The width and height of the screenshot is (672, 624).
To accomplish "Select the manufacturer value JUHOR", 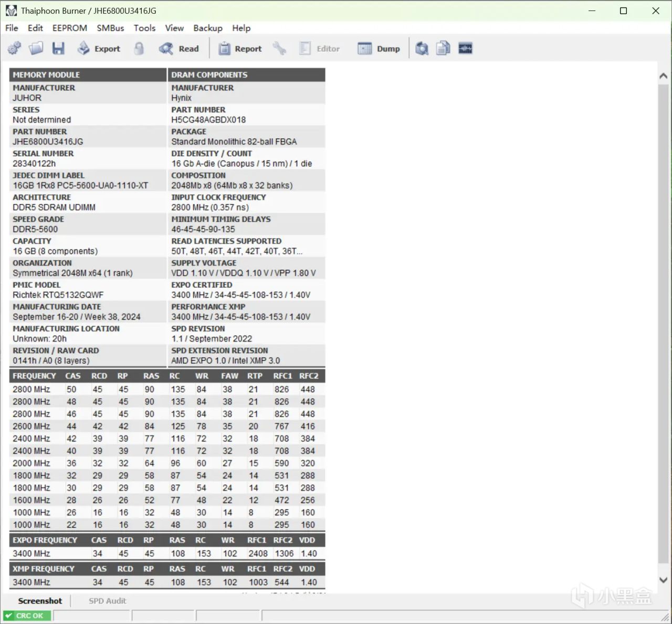I will (x=27, y=98).
